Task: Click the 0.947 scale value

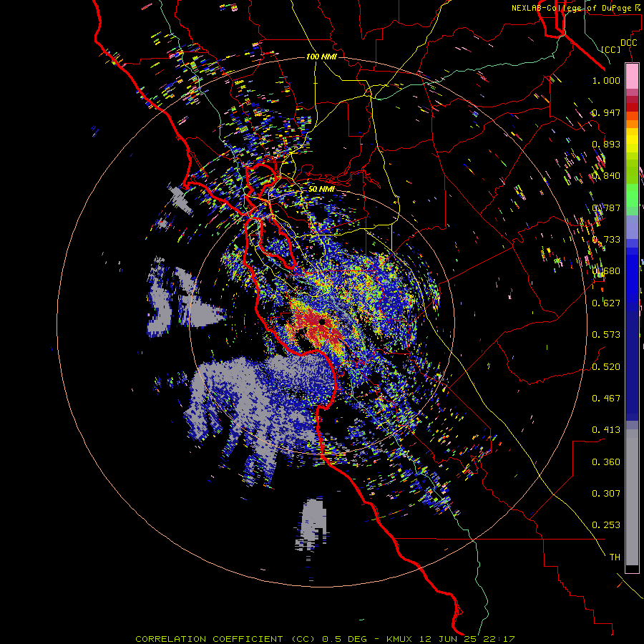Action: click(x=606, y=112)
